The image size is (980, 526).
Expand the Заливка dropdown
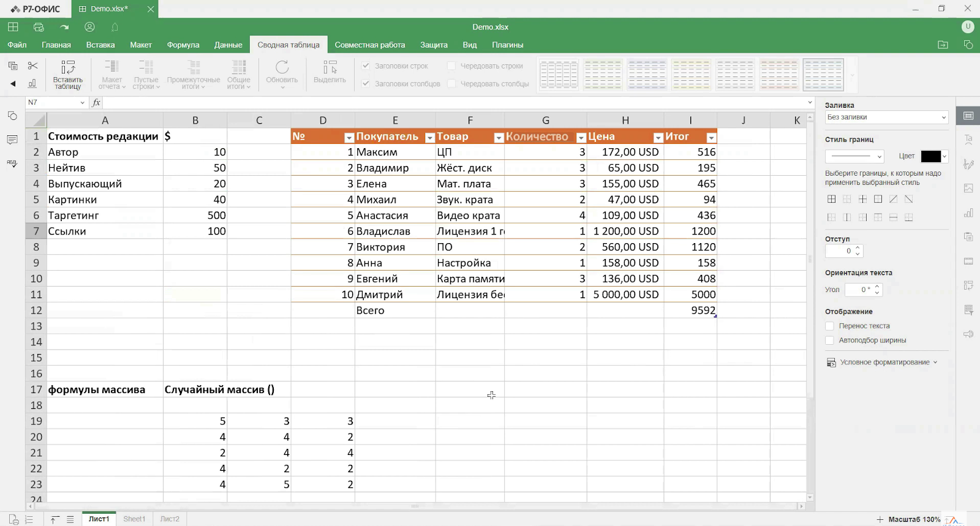(x=886, y=118)
